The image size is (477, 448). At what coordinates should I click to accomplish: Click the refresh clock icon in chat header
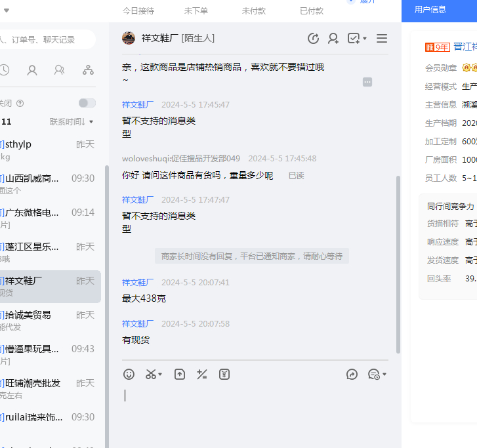coord(314,39)
